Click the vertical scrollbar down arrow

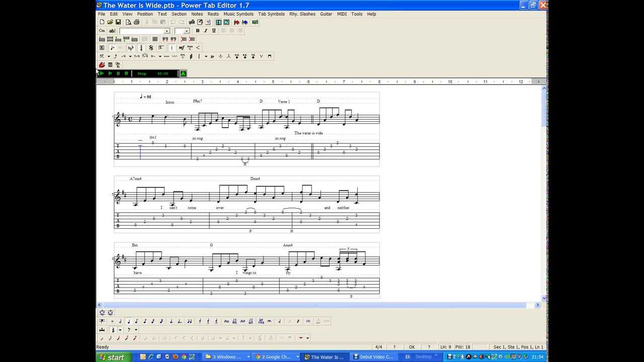(x=544, y=298)
